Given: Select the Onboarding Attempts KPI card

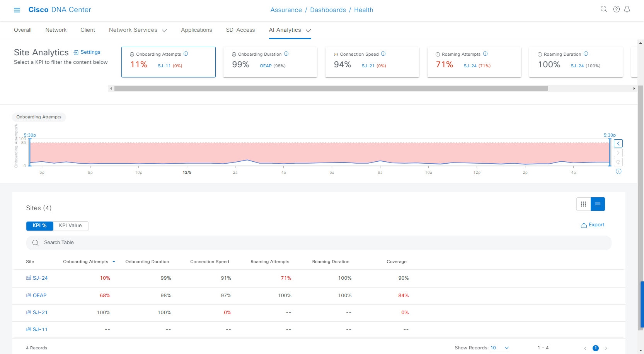Looking at the screenshot, I should pyautogui.click(x=169, y=62).
